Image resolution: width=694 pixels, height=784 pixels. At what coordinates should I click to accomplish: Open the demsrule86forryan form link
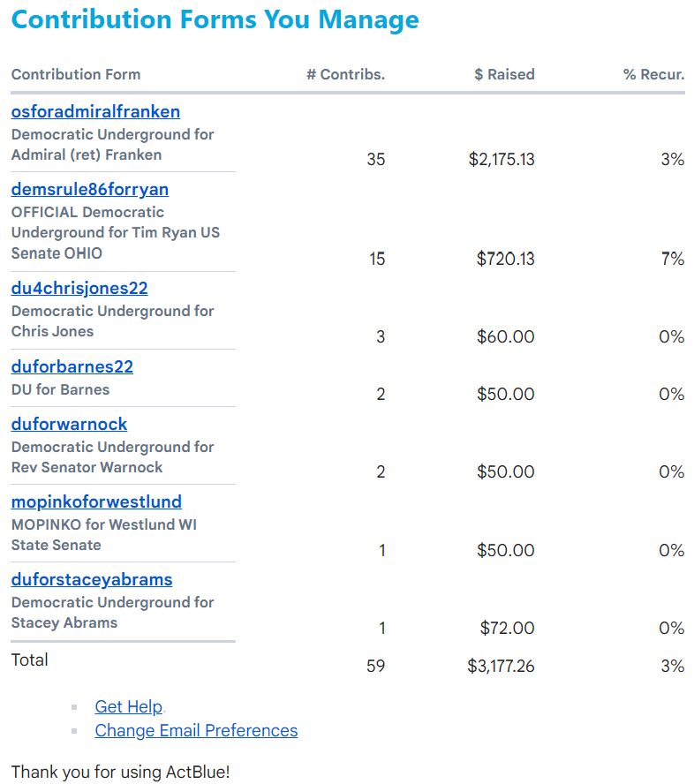coord(90,190)
